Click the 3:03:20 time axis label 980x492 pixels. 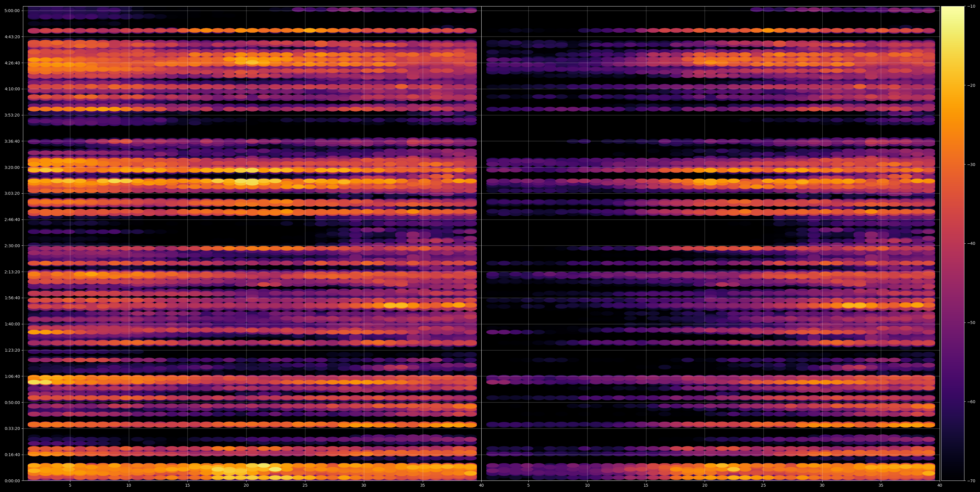12,193
